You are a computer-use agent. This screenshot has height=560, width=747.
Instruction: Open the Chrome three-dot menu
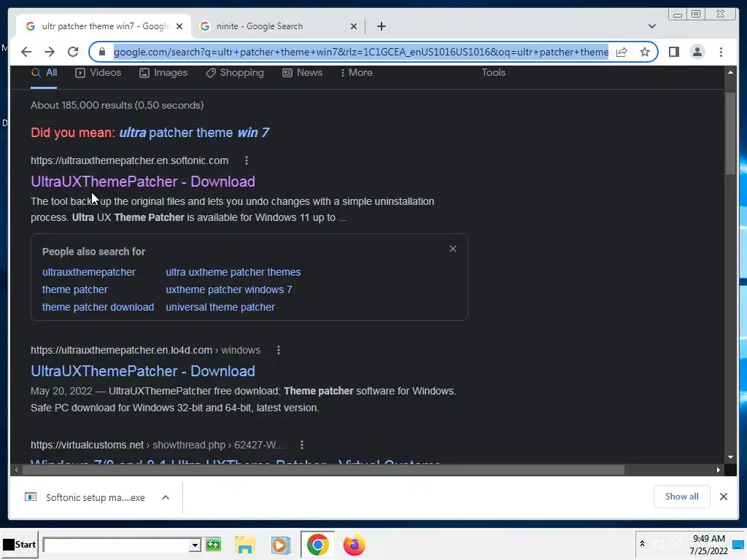[721, 52]
